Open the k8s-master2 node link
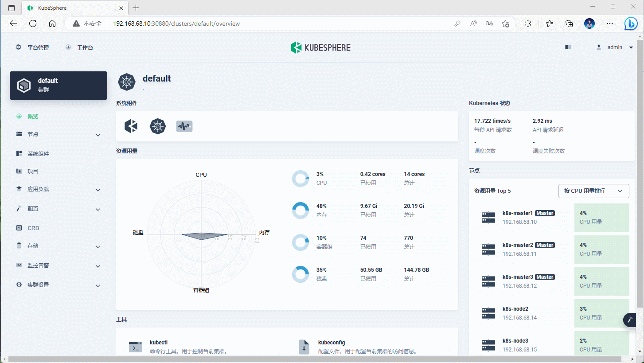The image size is (644, 363). (517, 245)
